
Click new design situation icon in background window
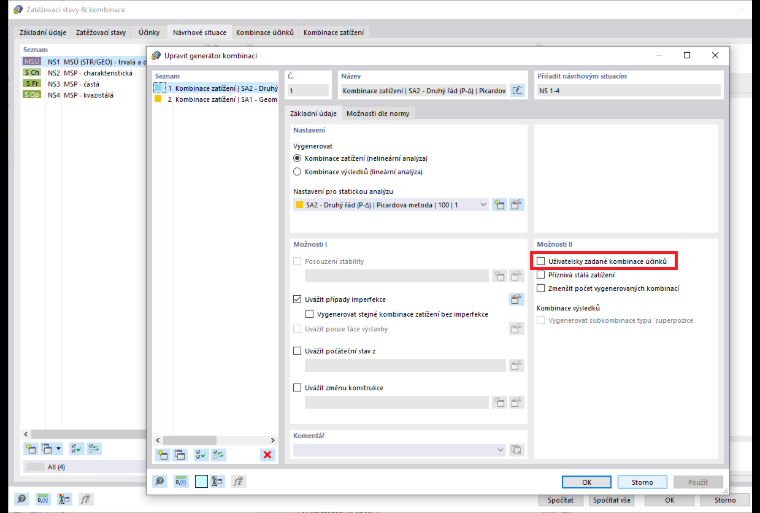click(31, 449)
